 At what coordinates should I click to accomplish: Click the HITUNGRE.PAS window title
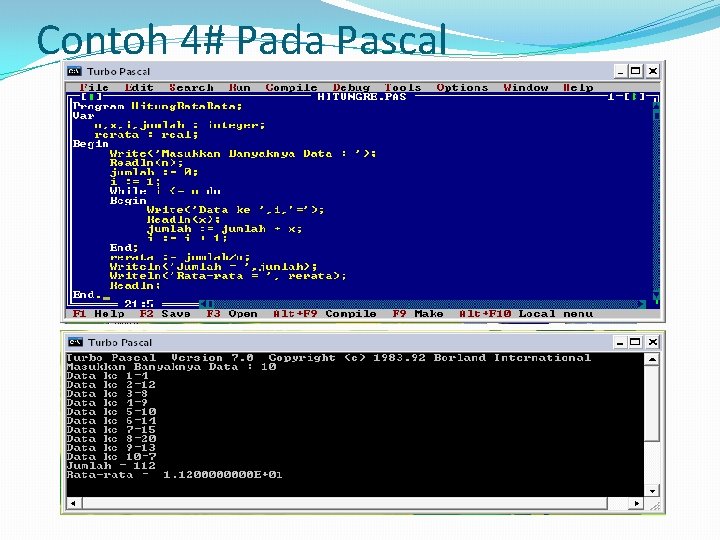(362, 97)
